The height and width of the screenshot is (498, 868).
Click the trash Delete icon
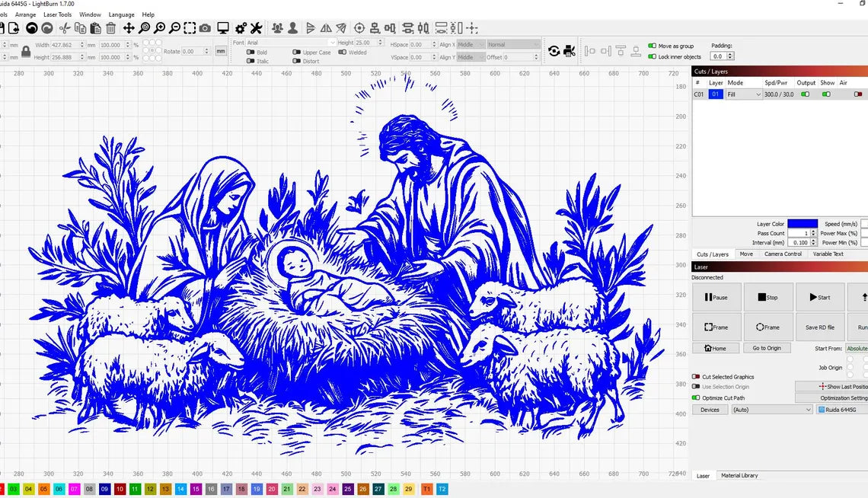click(x=111, y=28)
